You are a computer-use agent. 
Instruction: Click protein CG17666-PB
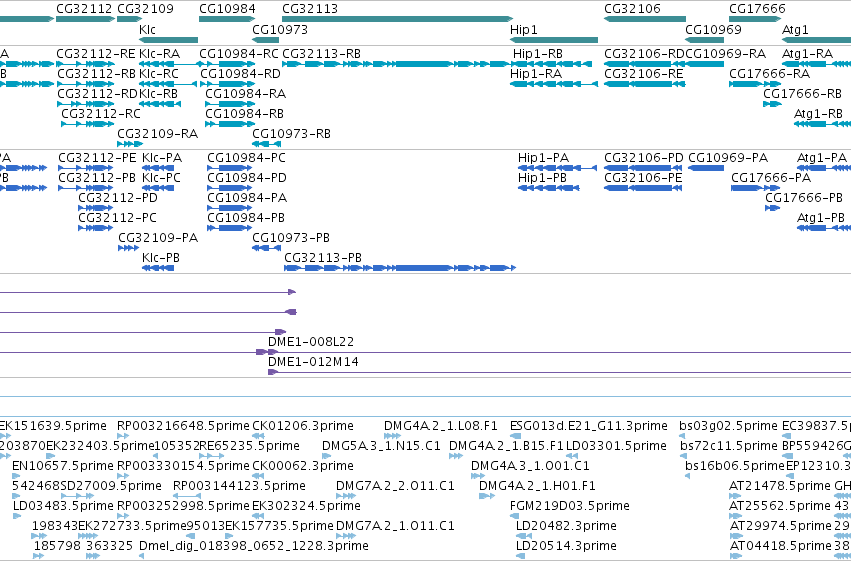pos(804,198)
